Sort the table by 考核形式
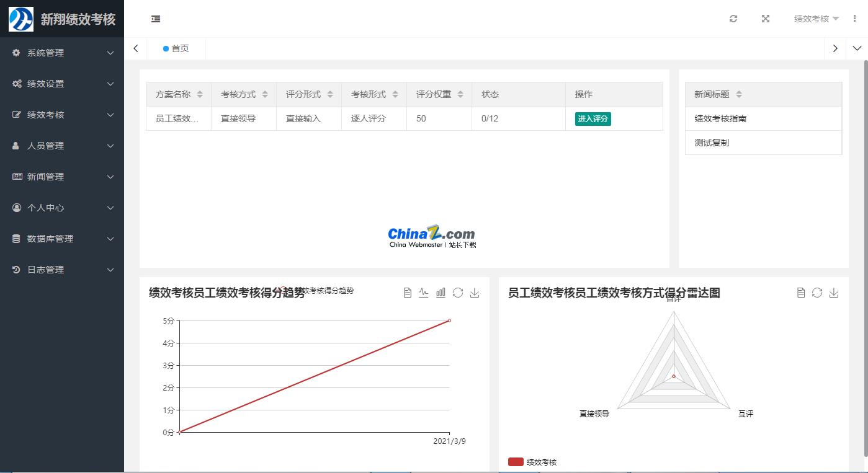 point(395,94)
